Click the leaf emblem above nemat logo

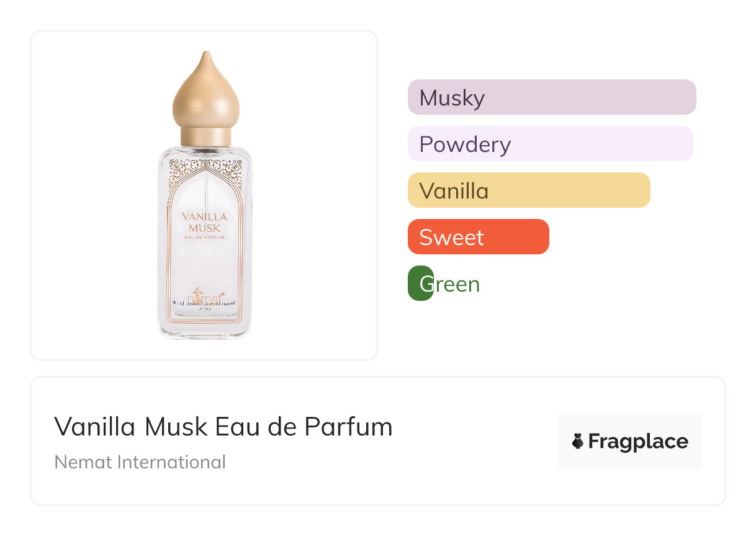[x=197, y=290]
